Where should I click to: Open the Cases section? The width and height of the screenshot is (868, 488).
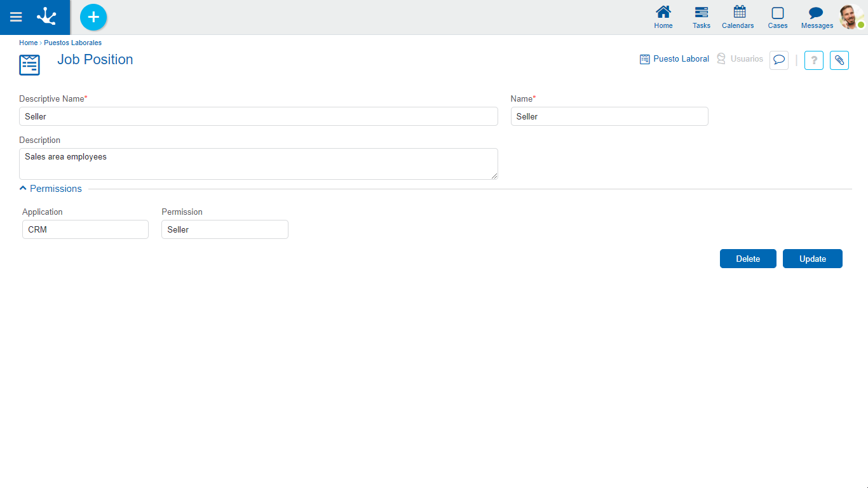click(x=778, y=17)
